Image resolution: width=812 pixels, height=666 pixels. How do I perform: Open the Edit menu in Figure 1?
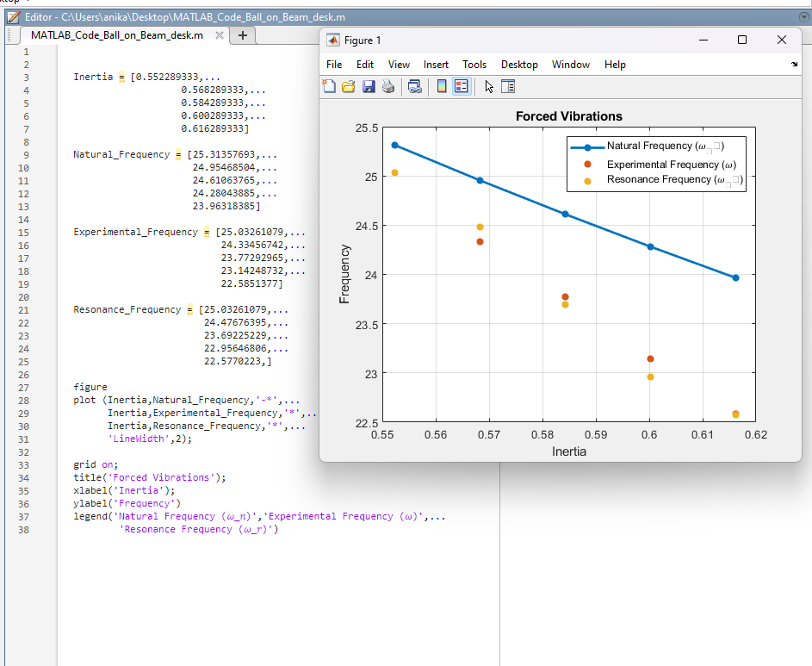364,65
